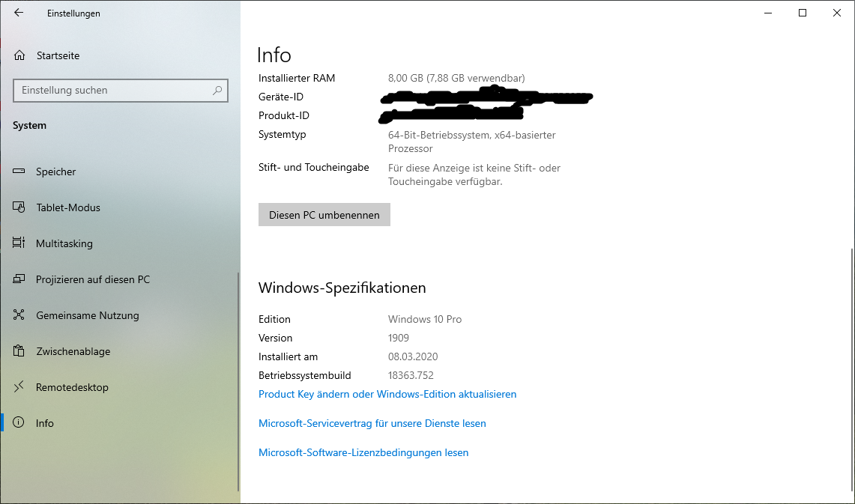This screenshot has width=855, height=504.
Task: Click the System section heading in sidebar
Action: (29, 125)
